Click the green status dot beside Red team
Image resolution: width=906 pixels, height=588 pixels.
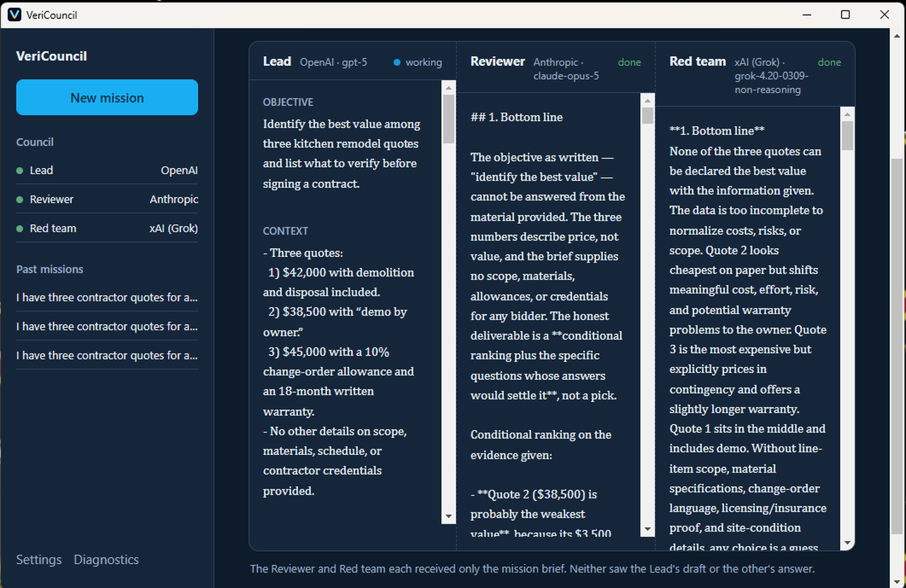[20, 229]
